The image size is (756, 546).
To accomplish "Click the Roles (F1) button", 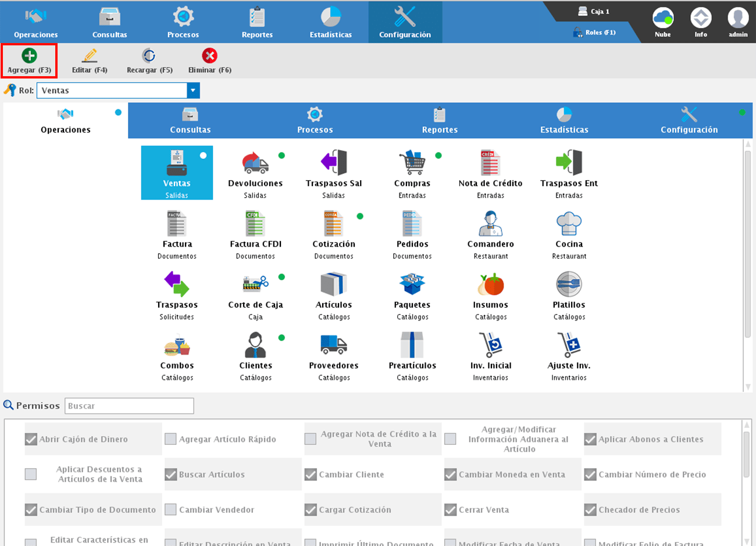I will 594,33.
